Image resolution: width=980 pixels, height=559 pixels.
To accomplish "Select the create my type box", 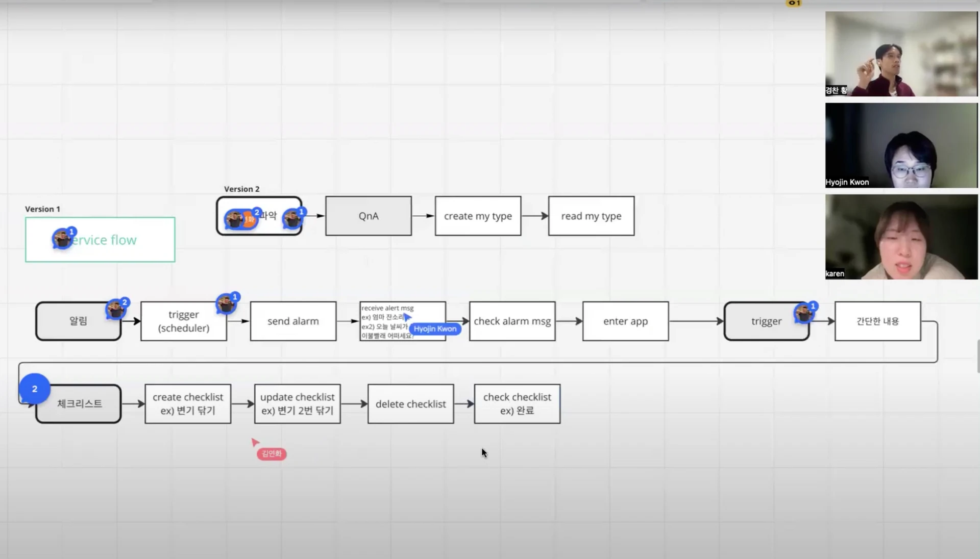I will (478, 216).
